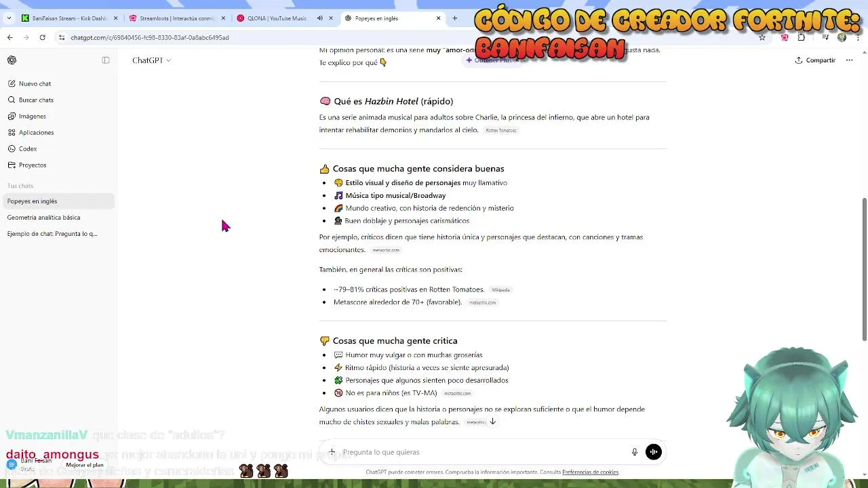Click the page vertical scrollbar thumb
This screenshot has width=868, height=488.
(x=864, y=269)
